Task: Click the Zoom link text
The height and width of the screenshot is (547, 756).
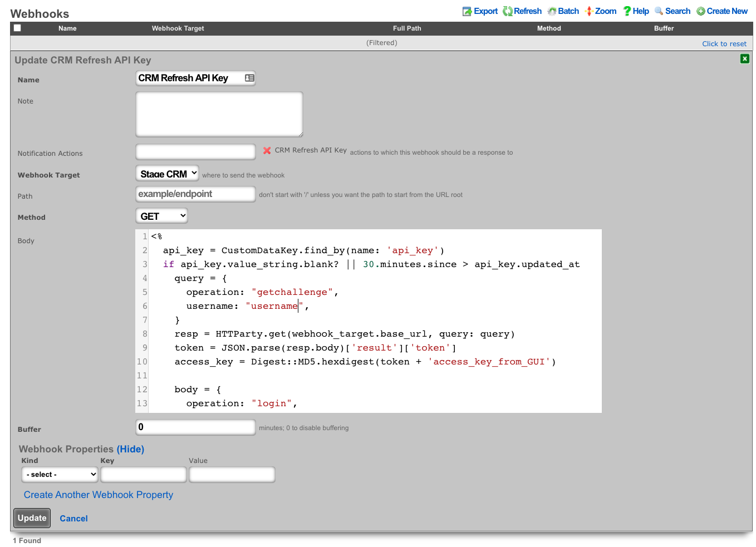Action: pos(606,11)
